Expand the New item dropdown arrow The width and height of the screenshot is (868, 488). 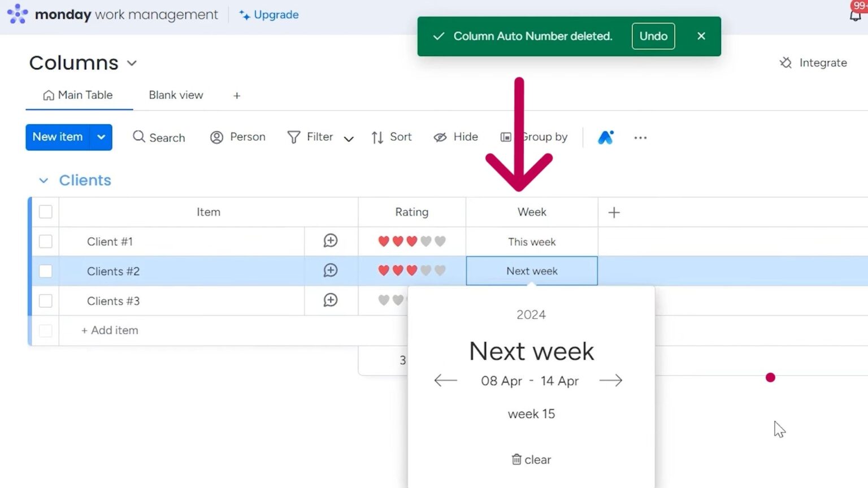101,137
